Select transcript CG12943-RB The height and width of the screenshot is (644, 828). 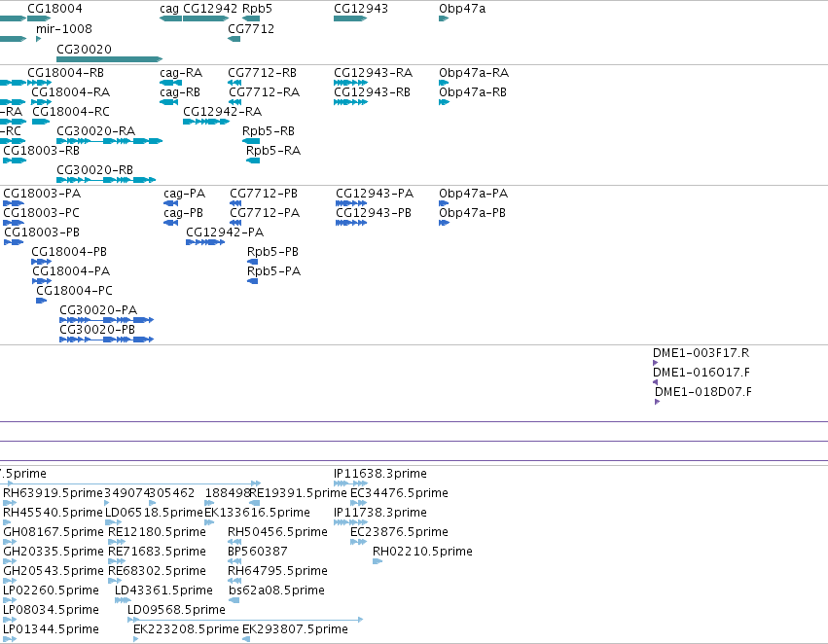[372, 92]
